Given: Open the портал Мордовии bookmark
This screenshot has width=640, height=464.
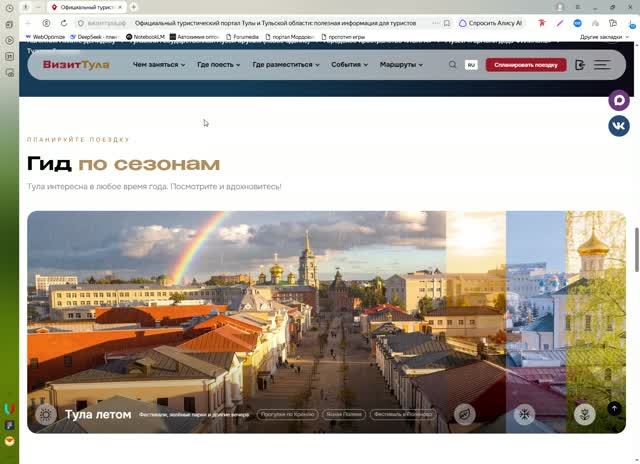Looking at the screenshot, I should pos(289,37).
